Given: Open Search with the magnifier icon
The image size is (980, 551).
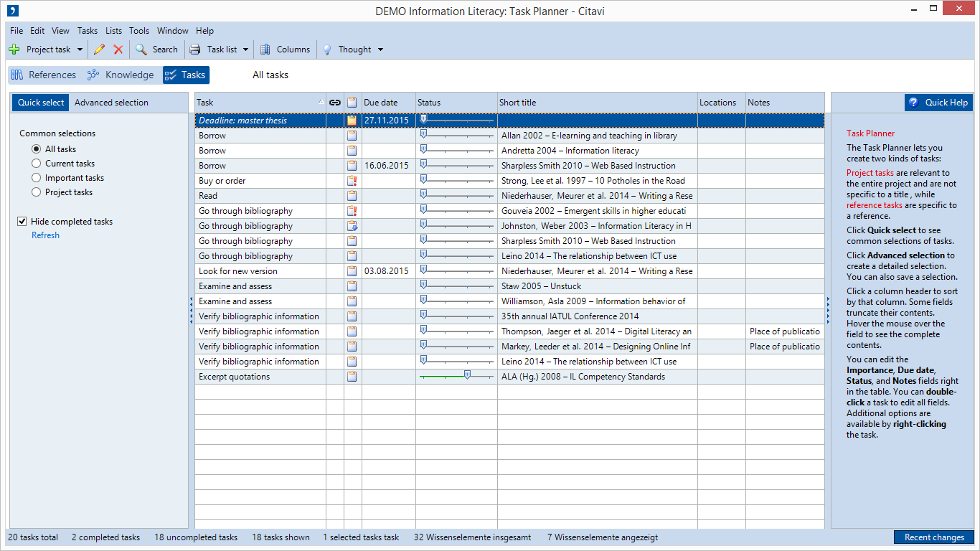Looking at the screenshot, I should pos(141,50).
